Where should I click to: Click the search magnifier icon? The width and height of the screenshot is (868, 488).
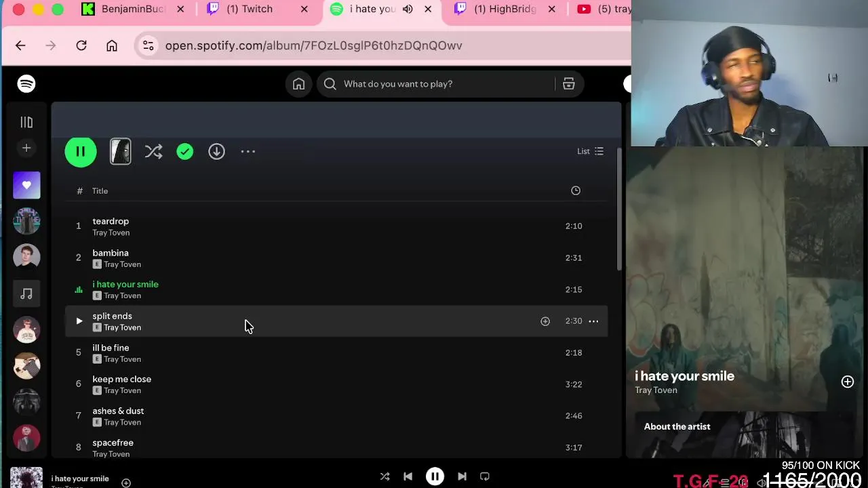[330, 83]
